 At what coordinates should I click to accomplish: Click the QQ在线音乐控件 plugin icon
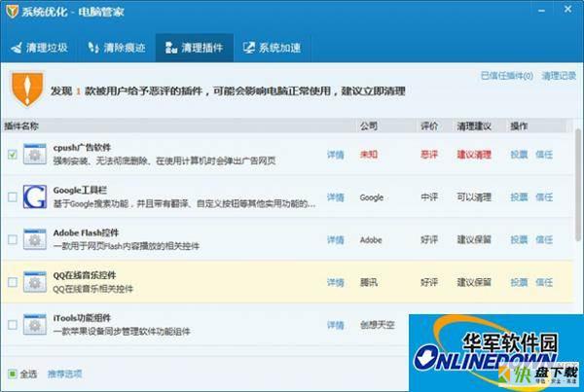point(35,282)
